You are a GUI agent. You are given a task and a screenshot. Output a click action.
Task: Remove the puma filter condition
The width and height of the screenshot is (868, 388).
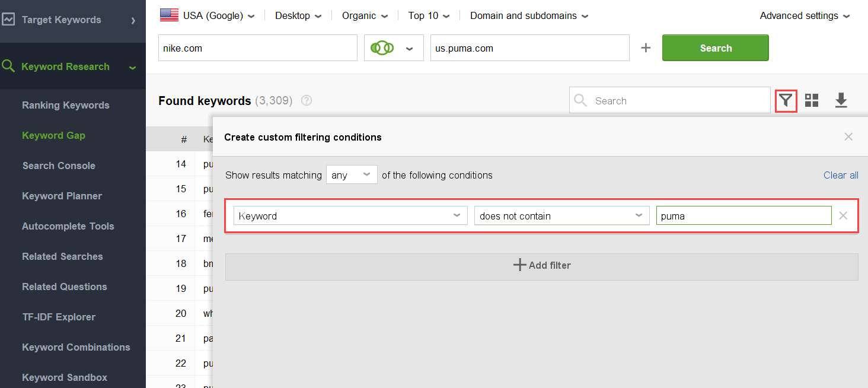coord(843,216)
